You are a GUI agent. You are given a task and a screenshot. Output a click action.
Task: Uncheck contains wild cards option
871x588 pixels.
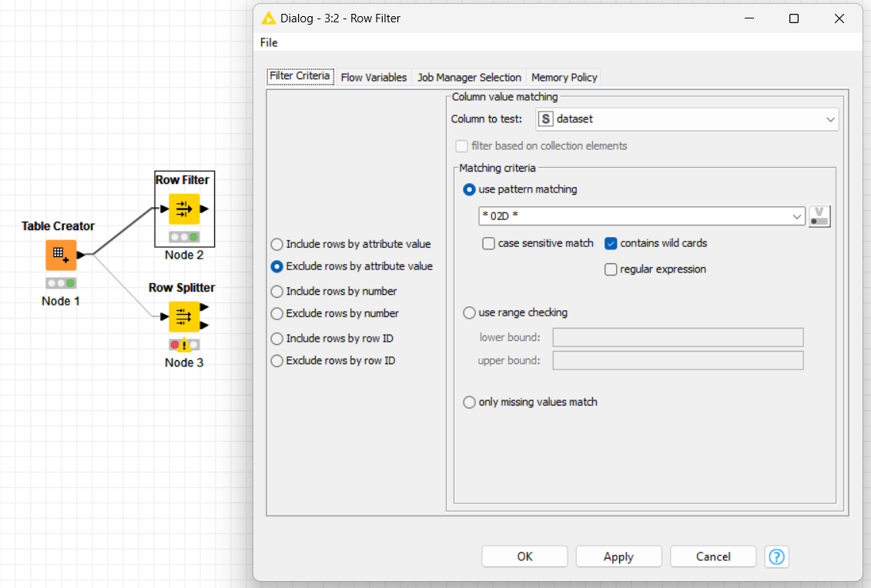coord(611,243)
